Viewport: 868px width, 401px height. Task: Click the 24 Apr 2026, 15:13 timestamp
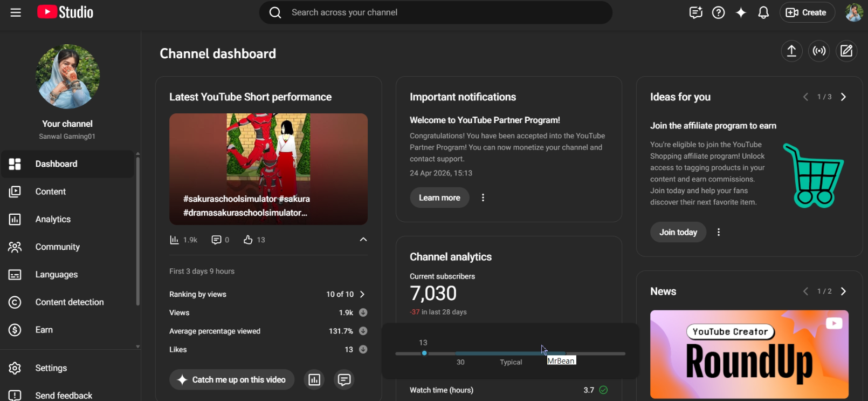coord(441,173)
